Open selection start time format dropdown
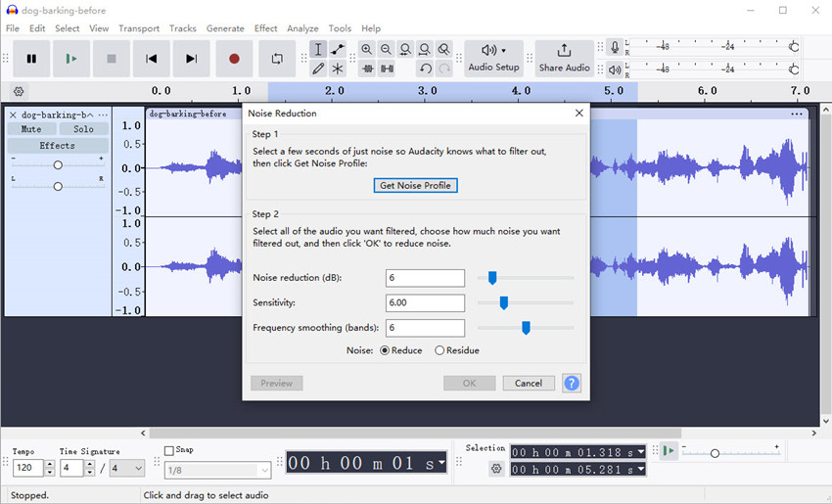 [x=641, y=452]
